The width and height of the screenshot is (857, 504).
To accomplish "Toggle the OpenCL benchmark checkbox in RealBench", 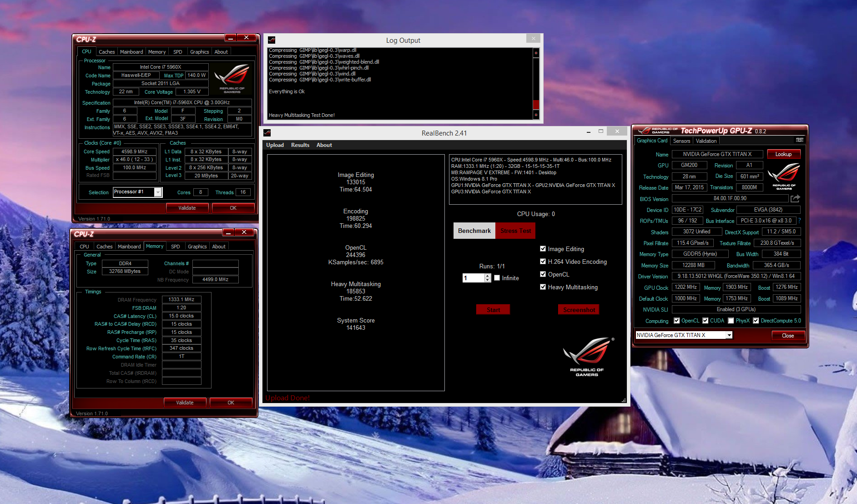I will (x=543, y=274).
